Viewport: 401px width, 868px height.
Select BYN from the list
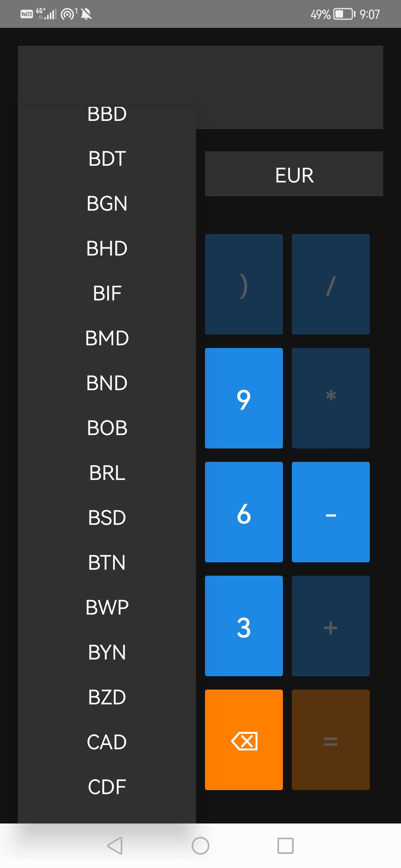[x=107, y=652]
